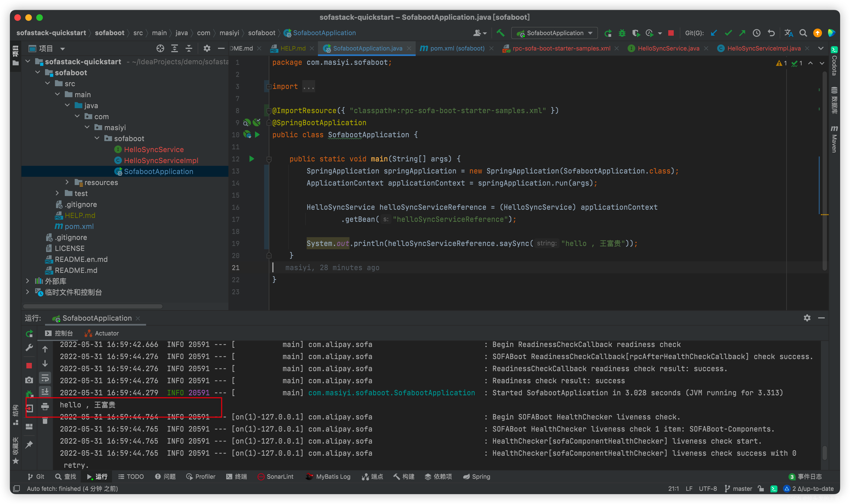Collapse the src folder node
Image resolution: width=850 pixels, height=504 pixels.
click(47, 83)
